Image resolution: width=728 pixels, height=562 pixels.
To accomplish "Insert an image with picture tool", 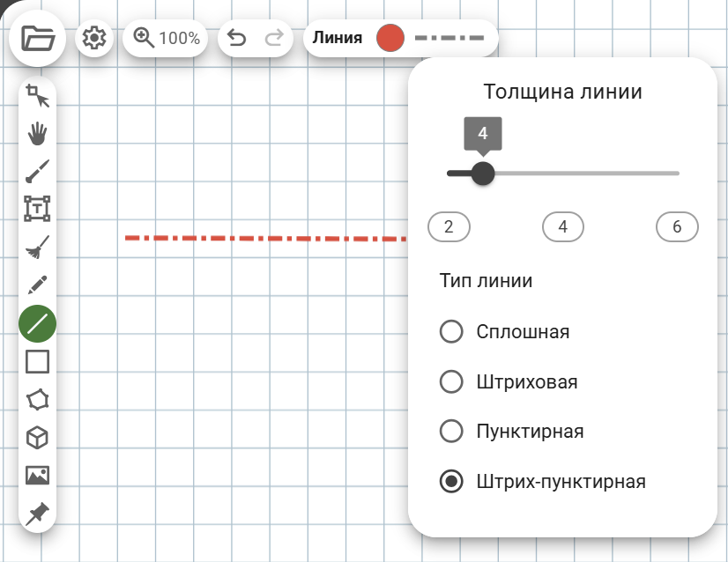I will 37,476.
